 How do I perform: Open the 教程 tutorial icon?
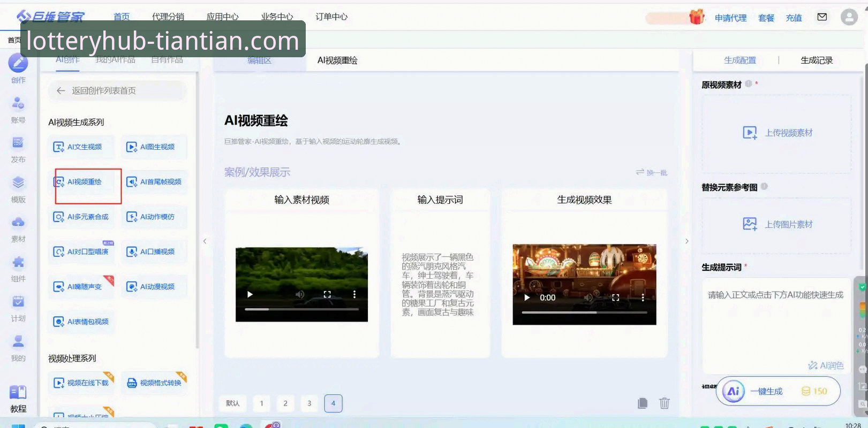tap(18, 399)
